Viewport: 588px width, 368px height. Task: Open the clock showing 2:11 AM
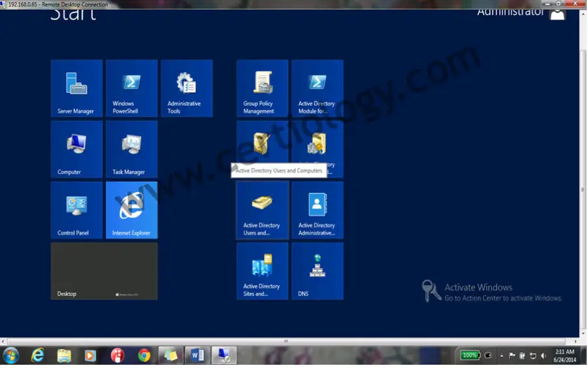(x=564, y=355)
